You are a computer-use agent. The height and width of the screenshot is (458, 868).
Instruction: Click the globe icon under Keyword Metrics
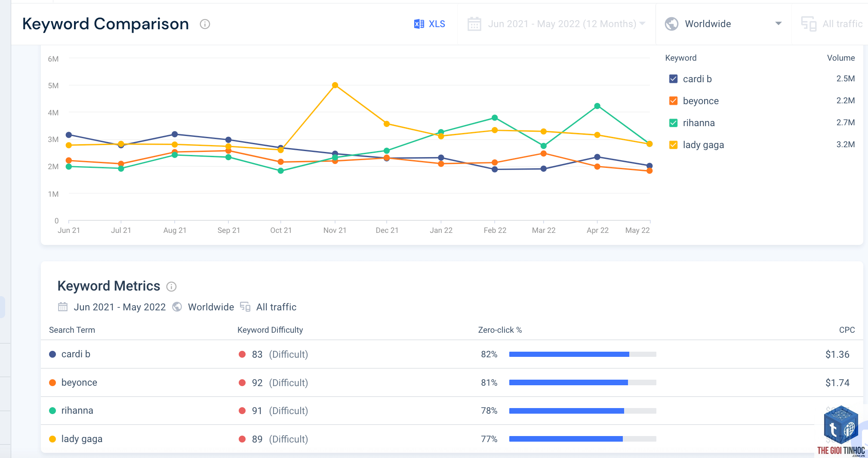point(177,307)
